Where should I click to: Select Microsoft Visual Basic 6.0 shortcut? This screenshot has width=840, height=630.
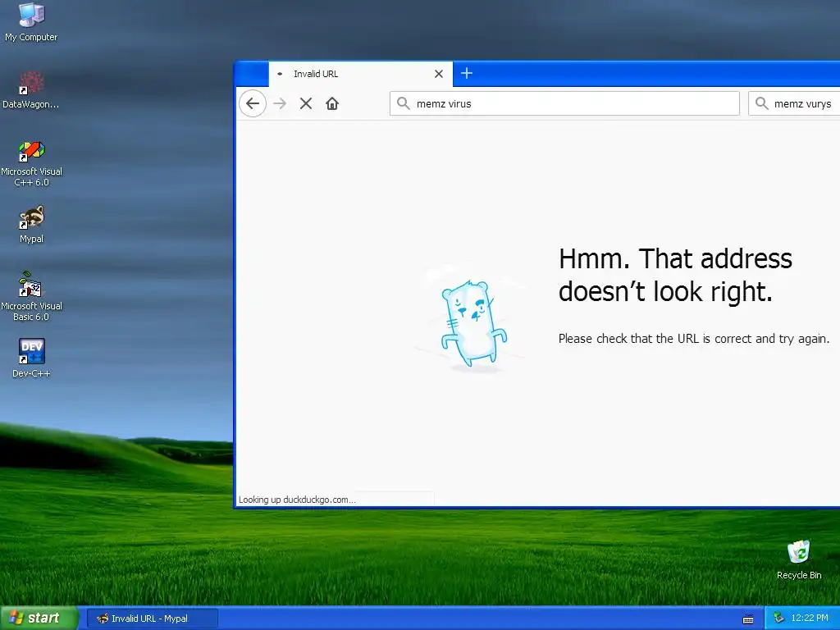point(31,296)
